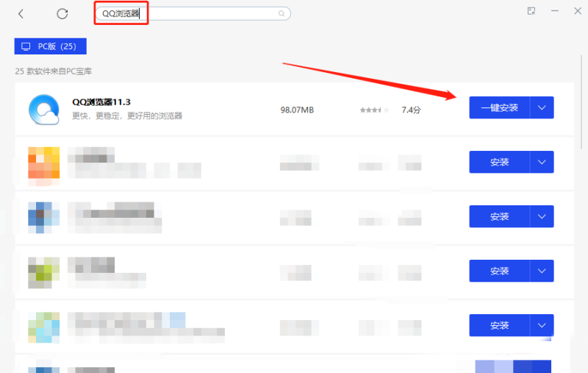Refresh the page with the reload icon
588x373 pixels.
pyautogui.click(x=62, y=14)
